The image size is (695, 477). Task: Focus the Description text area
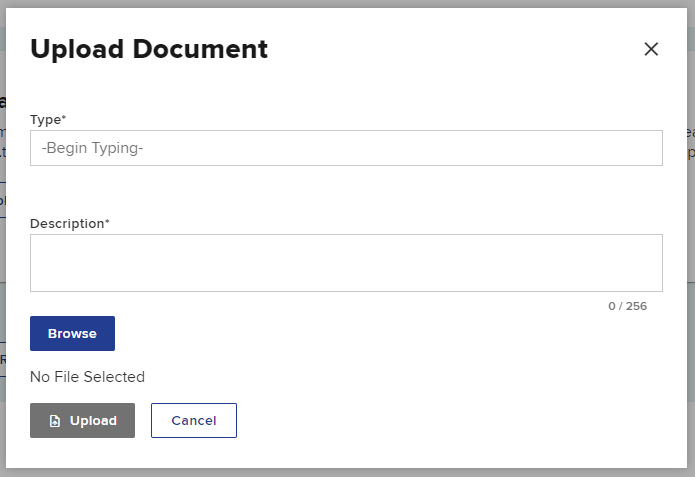(346, 263)
